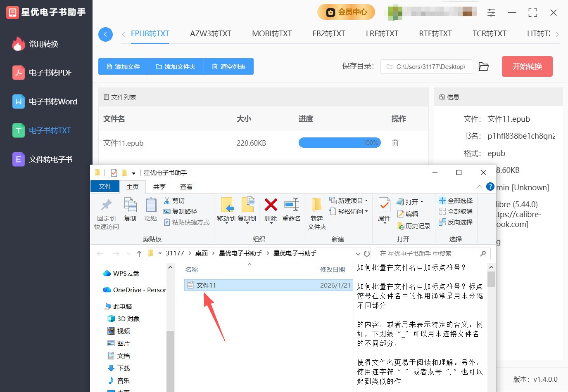The image size is (568, 392).
Task: Click the 100% progress bar for 文件11.epub
Action: (x=340, y=143)
